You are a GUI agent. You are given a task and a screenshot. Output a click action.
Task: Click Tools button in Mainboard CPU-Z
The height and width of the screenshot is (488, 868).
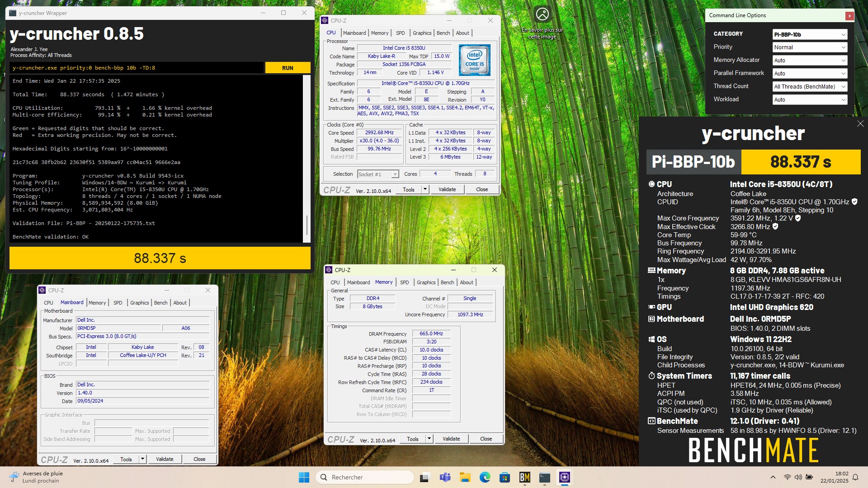coord(126,459)
